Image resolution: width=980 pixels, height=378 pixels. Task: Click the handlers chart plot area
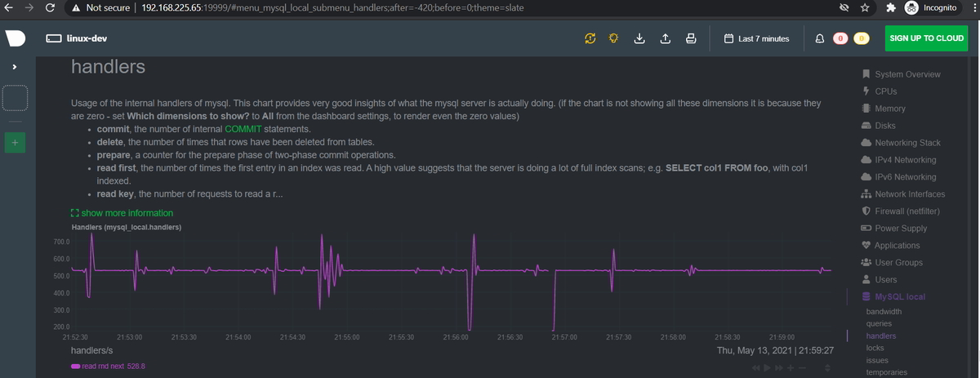[449, 282]
